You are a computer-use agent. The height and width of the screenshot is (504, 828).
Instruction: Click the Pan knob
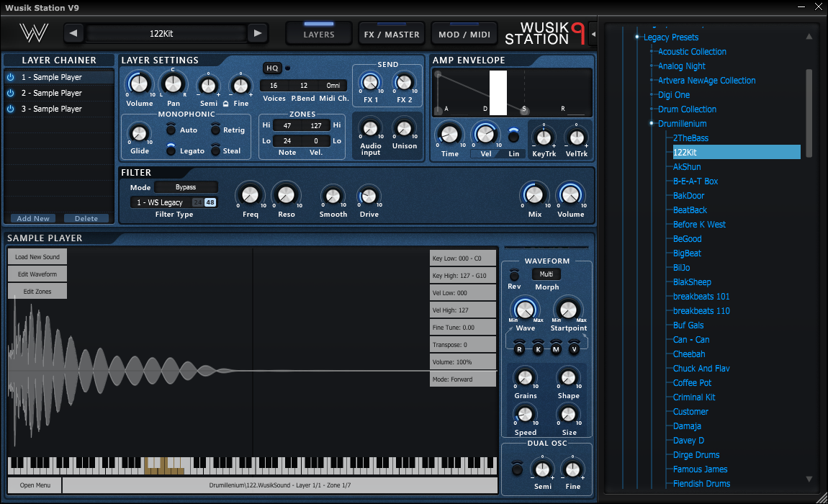click(173, 84)
